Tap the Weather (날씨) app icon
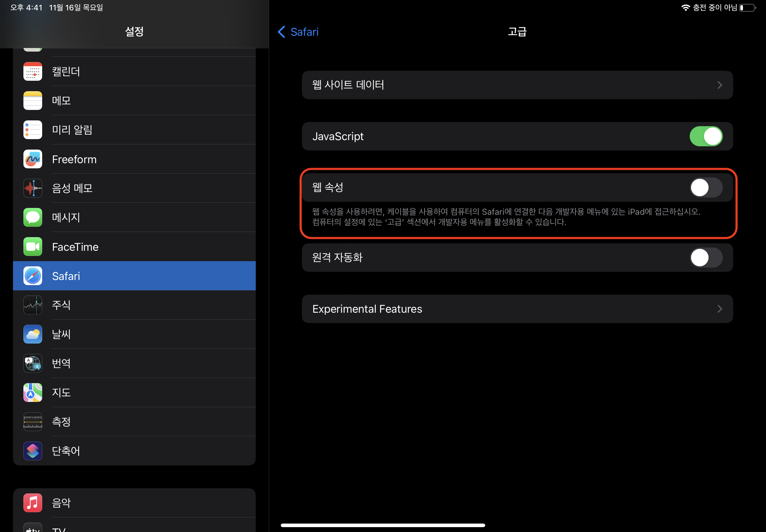 33,334
